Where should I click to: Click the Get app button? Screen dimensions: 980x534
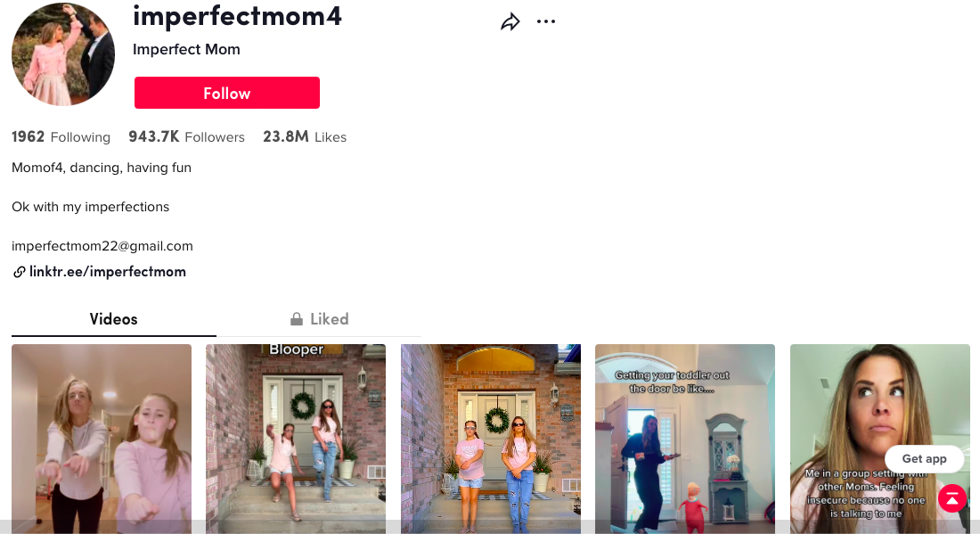[925, 459]
